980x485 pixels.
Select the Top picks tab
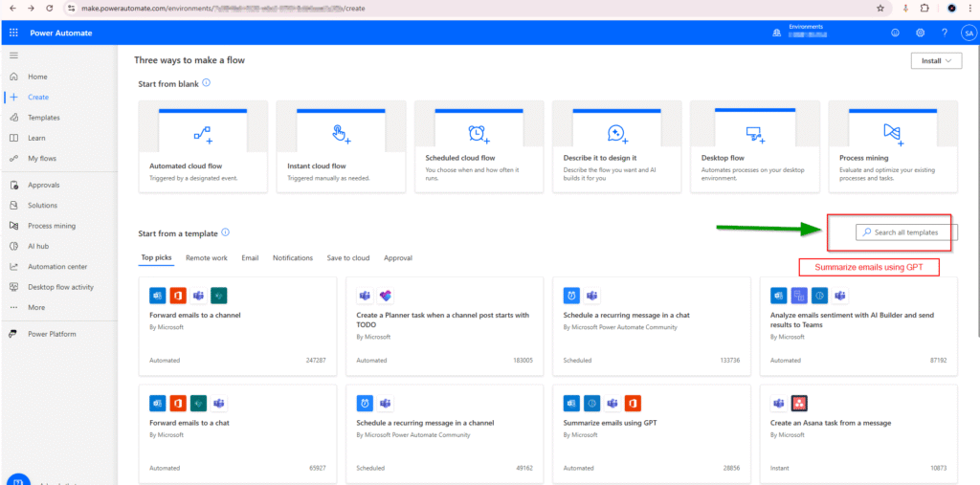click(x=156, y=257)
